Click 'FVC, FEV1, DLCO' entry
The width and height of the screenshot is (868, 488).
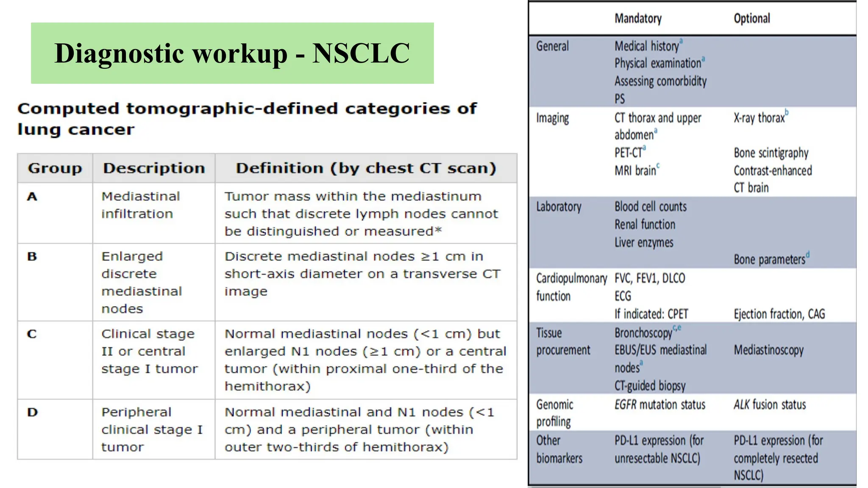pyautogui.click(x=650, y=278)
